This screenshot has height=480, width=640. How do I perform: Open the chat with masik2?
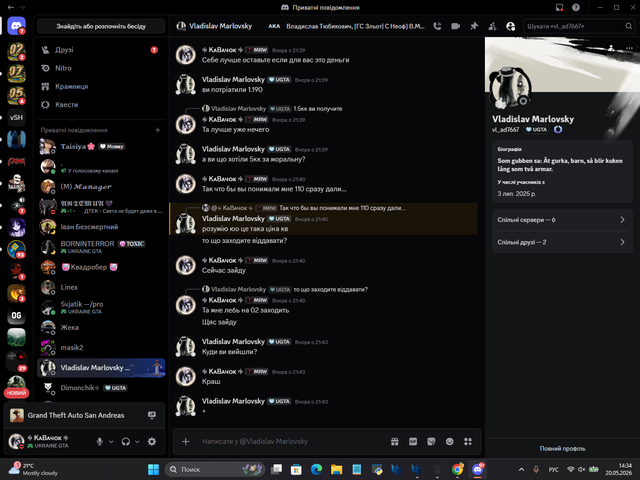point(101,347)
